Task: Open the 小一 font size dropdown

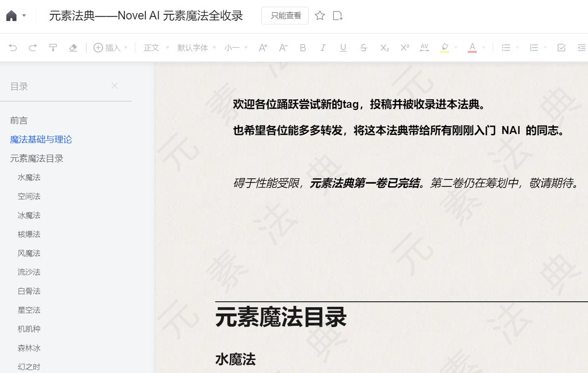Action: coord(236,48)
